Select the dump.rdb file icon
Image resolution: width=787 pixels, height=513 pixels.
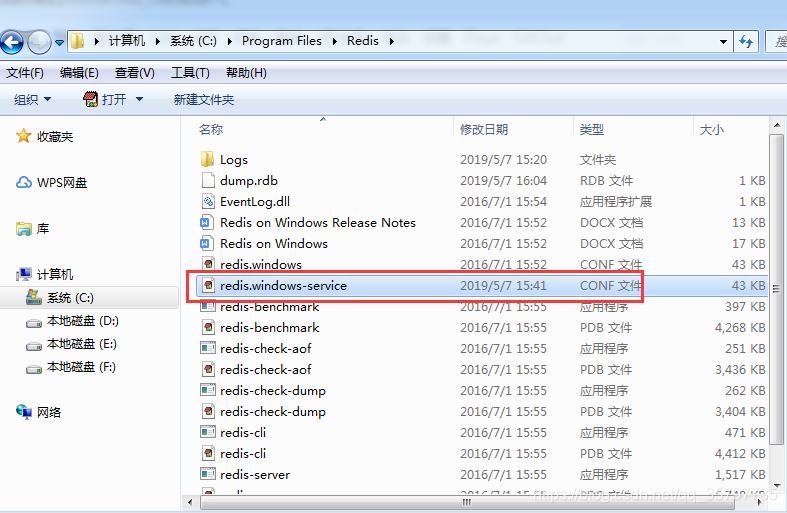click(x=207, y=181)
